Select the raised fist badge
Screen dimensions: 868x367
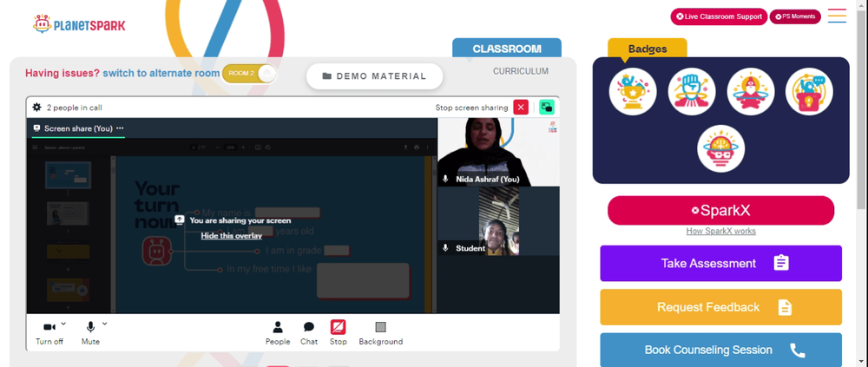[692, 91]
